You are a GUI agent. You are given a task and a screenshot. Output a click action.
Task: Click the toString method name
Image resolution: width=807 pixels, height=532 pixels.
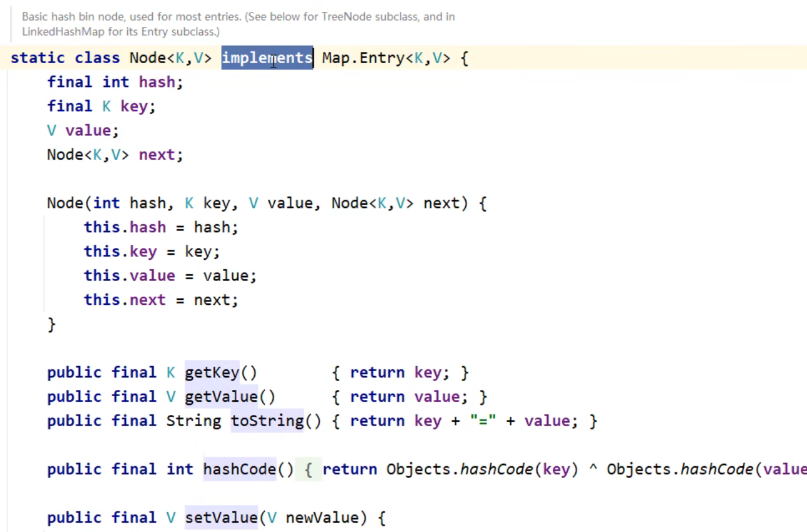pos(267,421)
